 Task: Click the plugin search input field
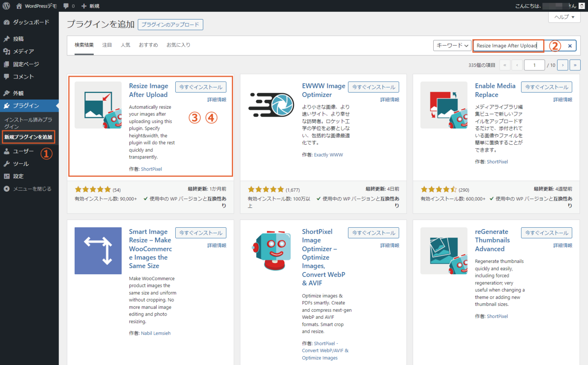point(508,46)
